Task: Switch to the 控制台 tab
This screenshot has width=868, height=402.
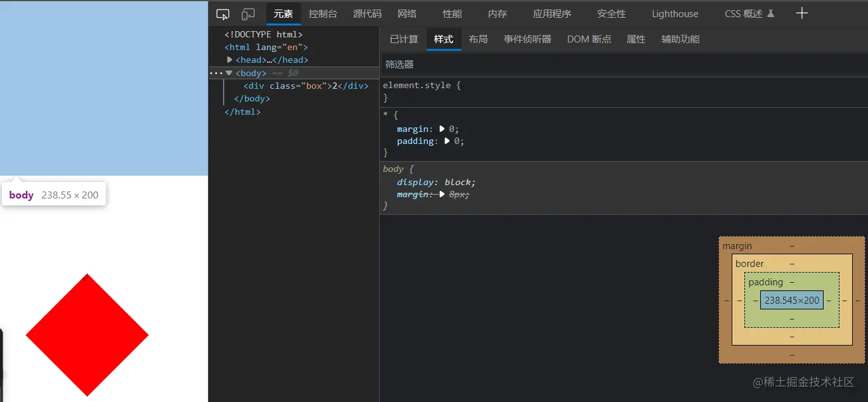Action: click(x=323, y=14)
